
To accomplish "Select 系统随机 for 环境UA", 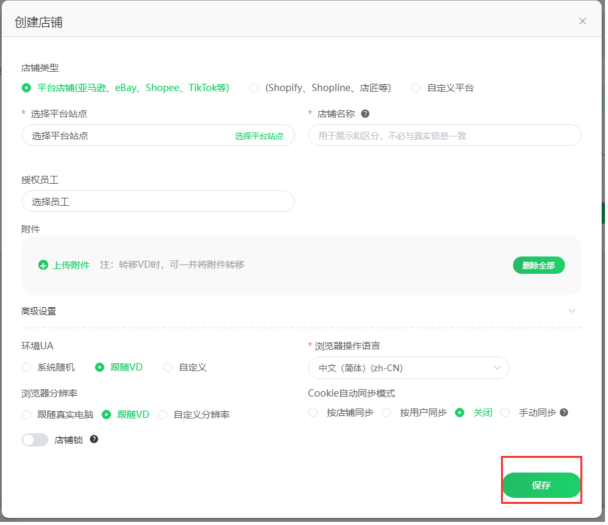I will pyautogui.click(x=26, y=368).
